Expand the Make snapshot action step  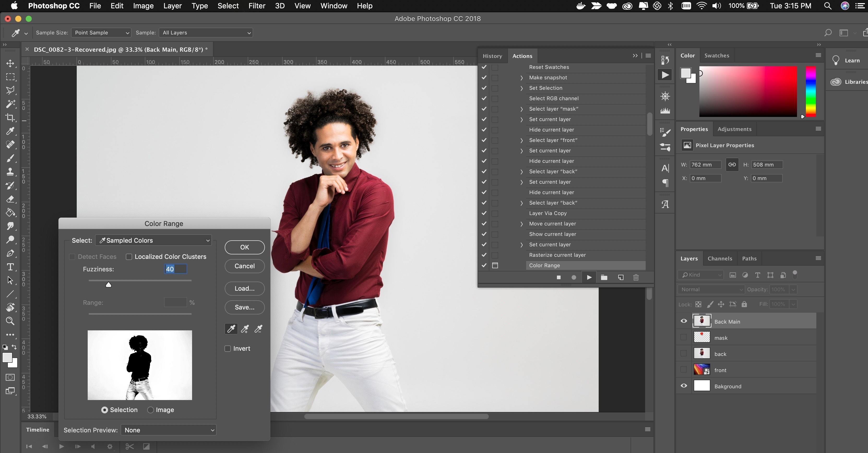coord(522,78)
